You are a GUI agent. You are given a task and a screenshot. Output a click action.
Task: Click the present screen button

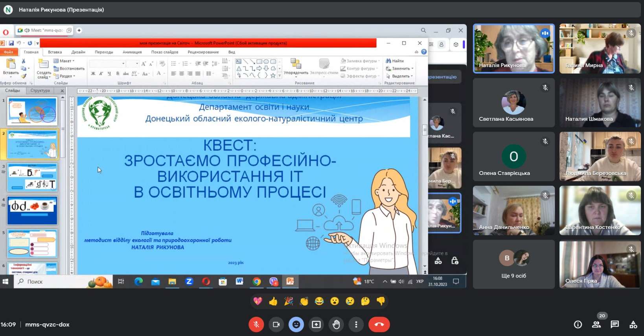[316, 325]
